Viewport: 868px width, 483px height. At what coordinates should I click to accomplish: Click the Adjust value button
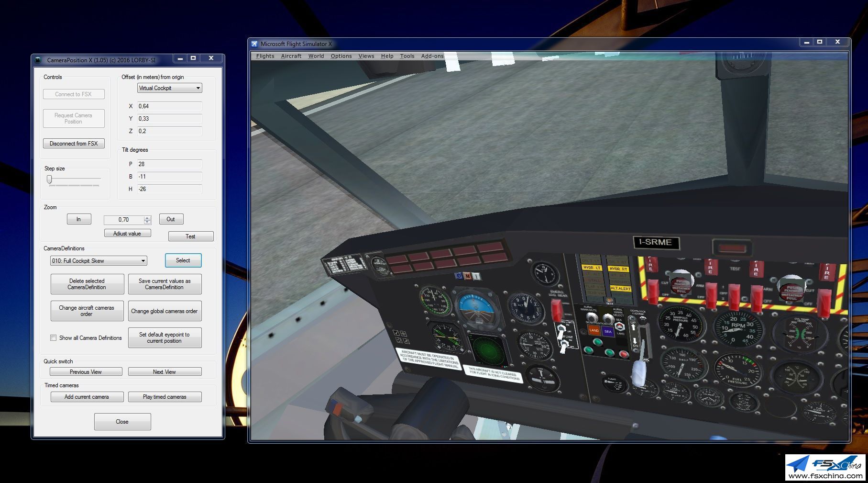tap(127, 234)
